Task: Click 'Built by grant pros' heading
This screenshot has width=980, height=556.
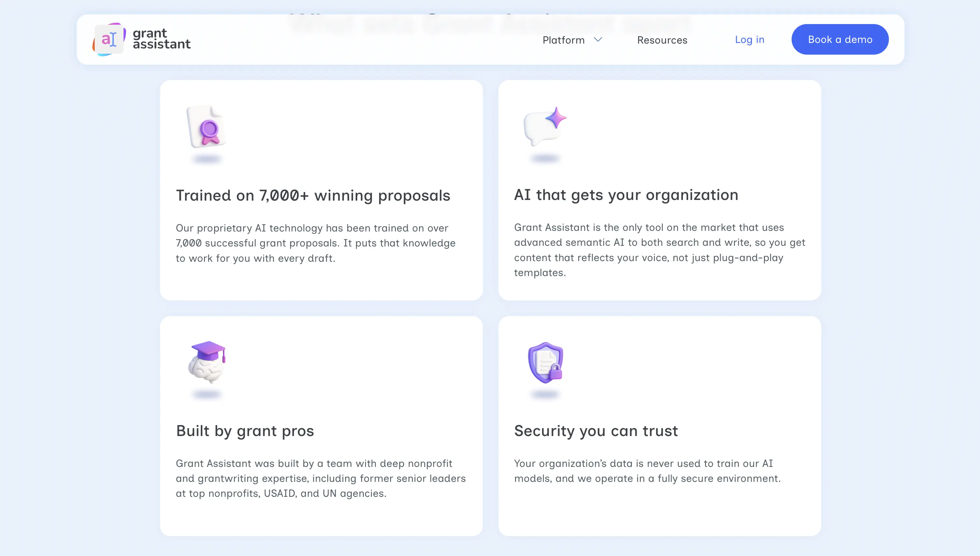Action: click(245, 431)
